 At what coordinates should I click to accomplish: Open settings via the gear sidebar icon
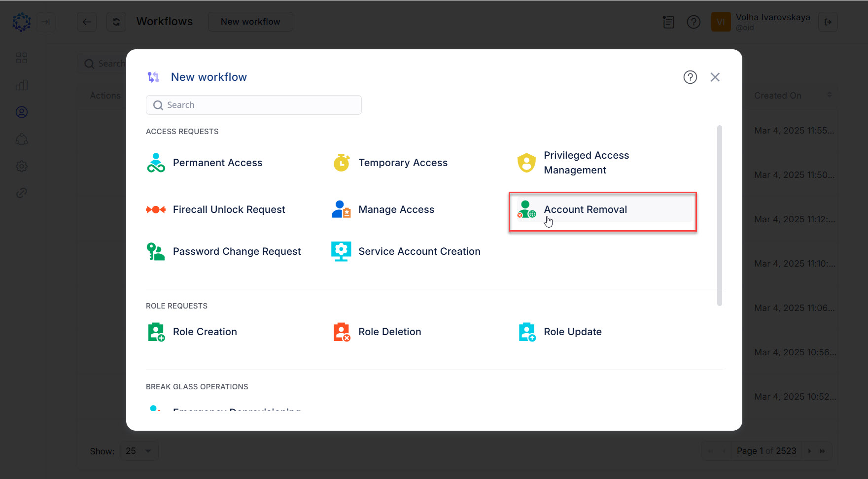(22, 166)
